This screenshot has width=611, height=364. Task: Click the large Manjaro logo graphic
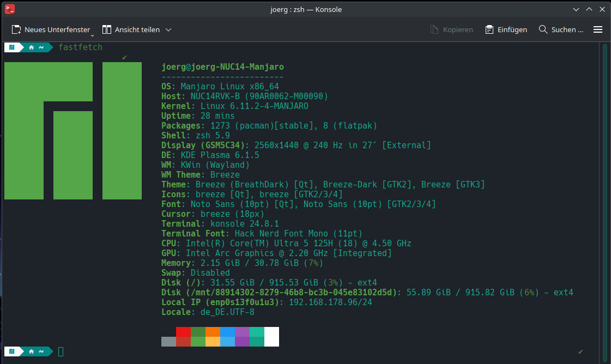pos(73,131)
